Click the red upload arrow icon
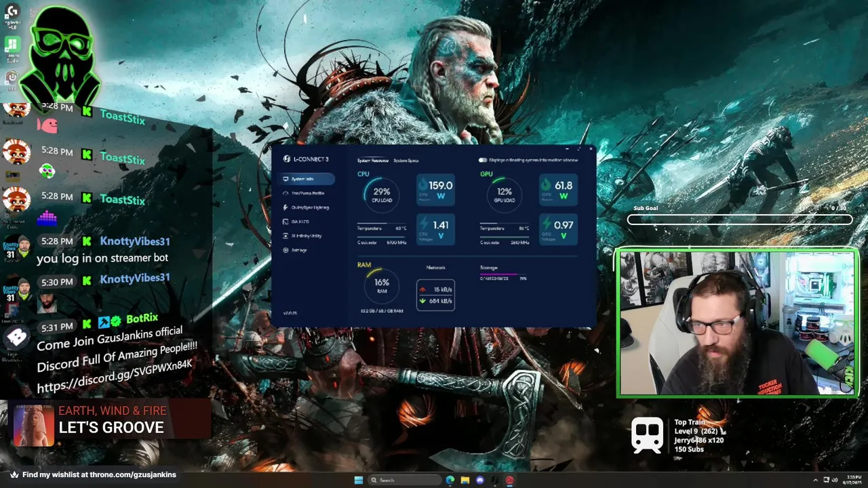 422,289
